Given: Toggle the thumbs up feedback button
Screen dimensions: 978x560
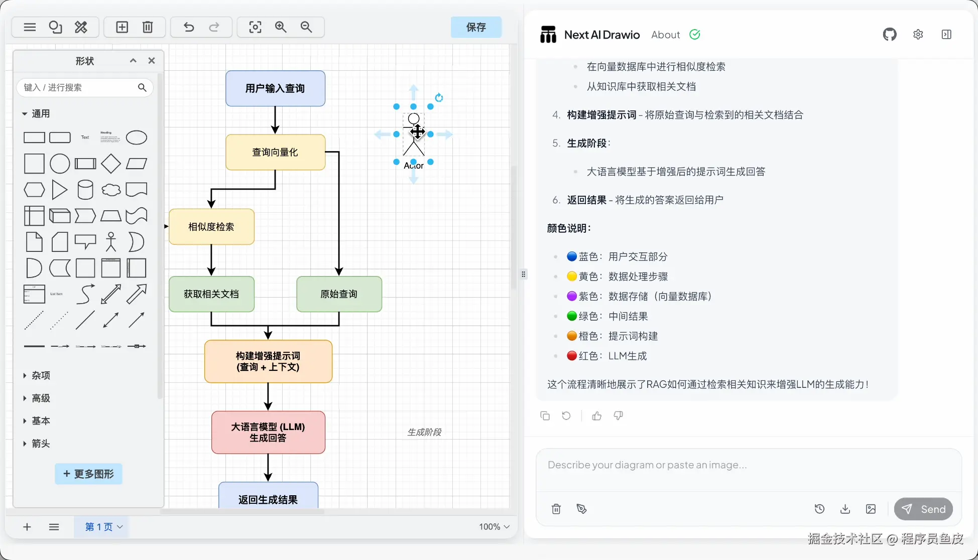Looking at the screenshot, I should (x=597, y=415).
